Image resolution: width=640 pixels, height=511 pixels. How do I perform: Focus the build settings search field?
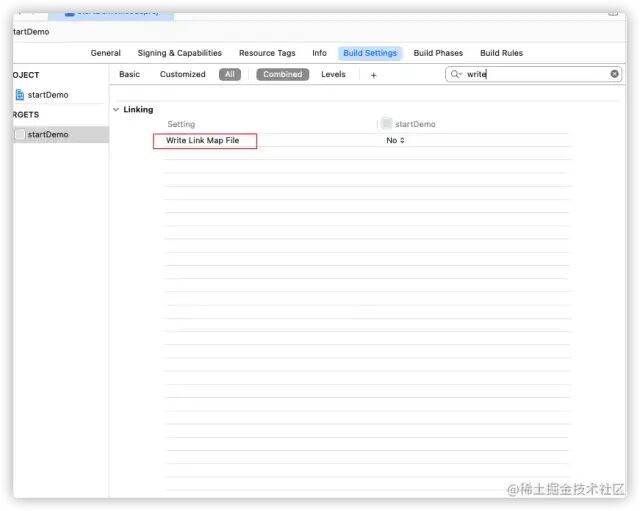533,74
